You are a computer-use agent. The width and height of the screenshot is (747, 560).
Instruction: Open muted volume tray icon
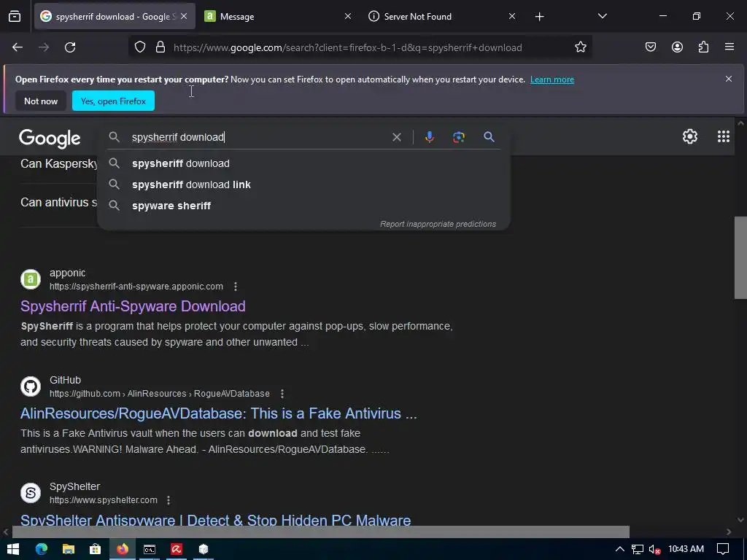pos(654,549)
